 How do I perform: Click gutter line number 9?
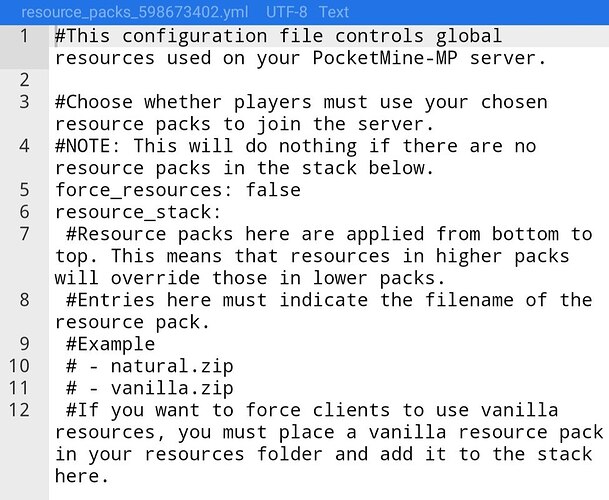23,344
